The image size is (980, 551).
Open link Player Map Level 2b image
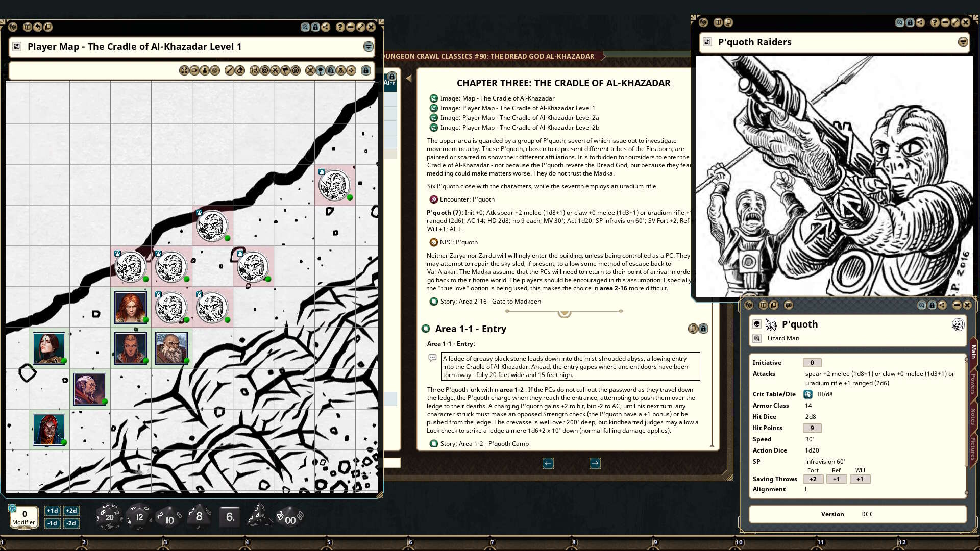tap(514, 128)
